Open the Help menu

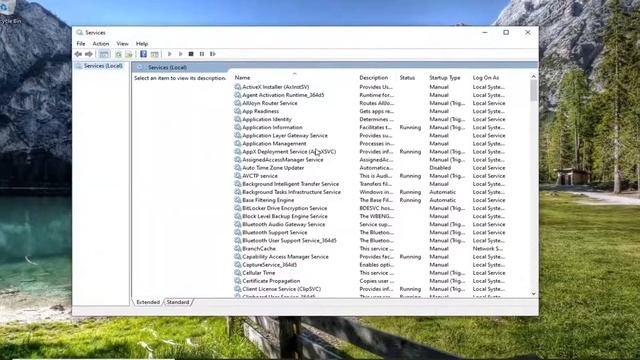coord(142,44)
